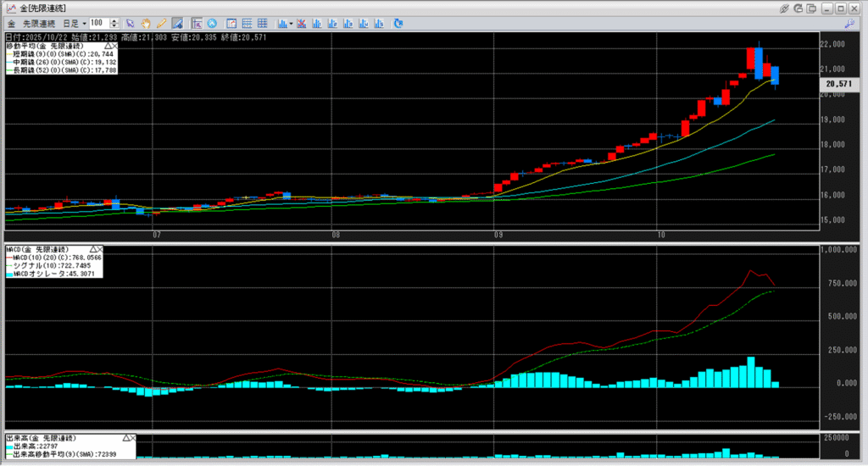This screenshot has width=868, height=466.
Task: Open the chart type dropdown arrow
Action: pyautogui.click(x=290, y=23)
